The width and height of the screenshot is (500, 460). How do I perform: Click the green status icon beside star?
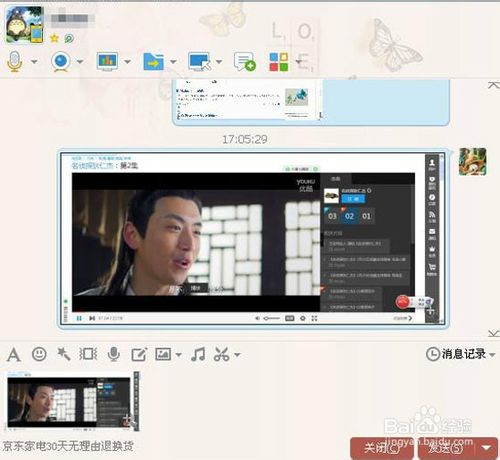click(x=69, y=39)
